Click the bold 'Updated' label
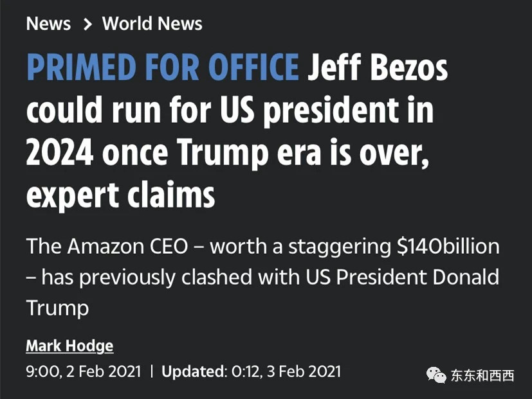This screenshot has width=532, height=399. pyautogui.click(x=192, y=371)
